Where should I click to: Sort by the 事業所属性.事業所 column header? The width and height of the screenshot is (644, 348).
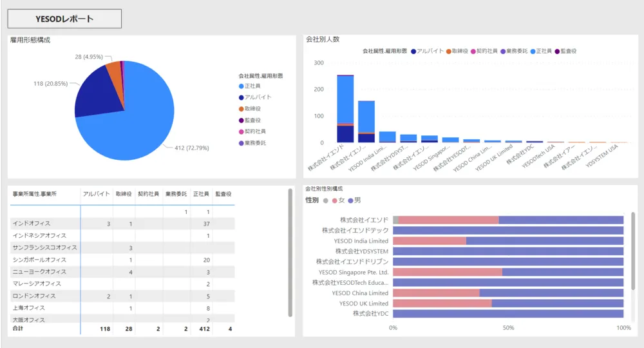35,194
